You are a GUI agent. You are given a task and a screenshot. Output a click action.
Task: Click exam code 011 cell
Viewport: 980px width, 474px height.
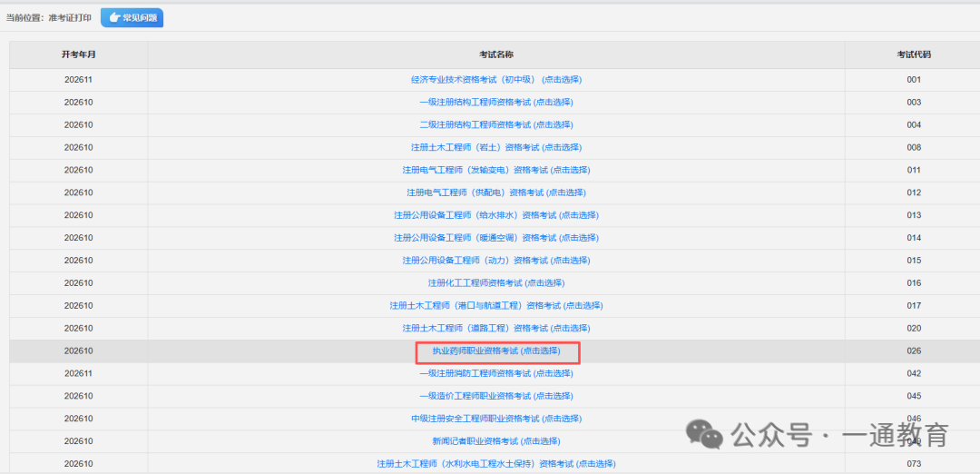pyautogui.click(x=913, y=170)
